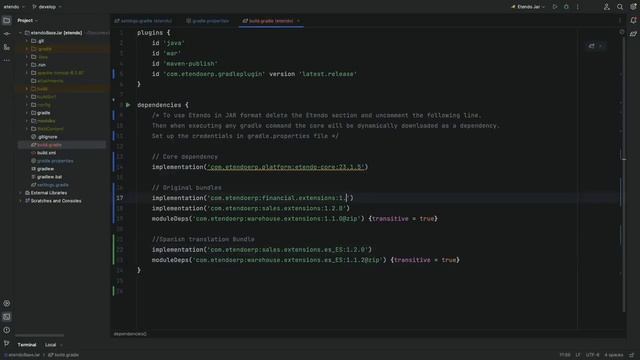Click line number 17 in gutter
640x360 pixels.
pyautogui.click(x=119, y=198)
